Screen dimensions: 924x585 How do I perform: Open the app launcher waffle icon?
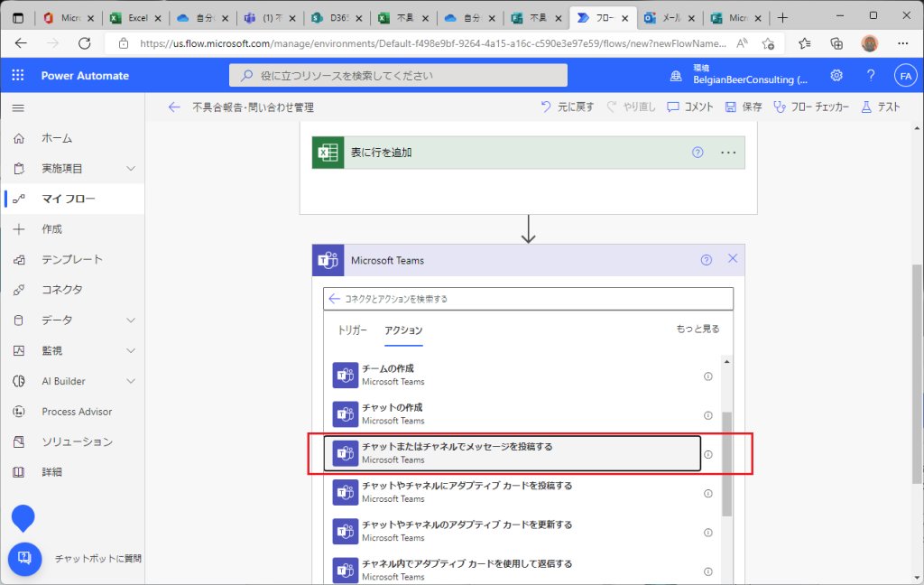18,76
